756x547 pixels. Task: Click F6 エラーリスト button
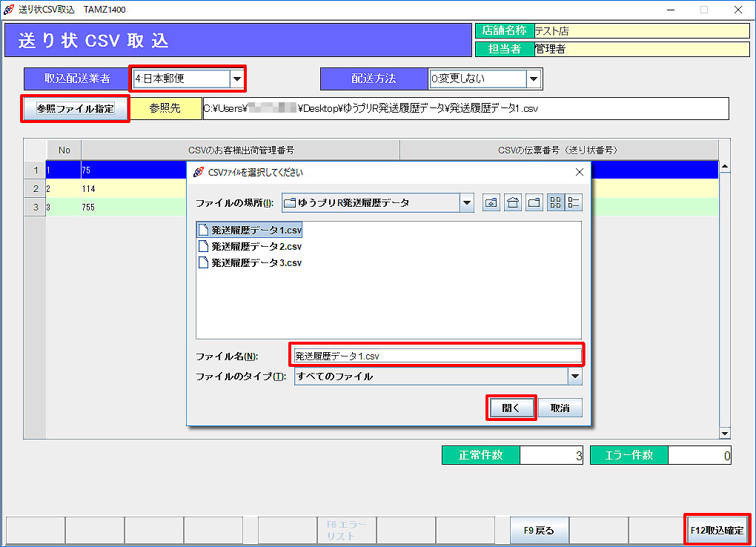pyautogui.click(x=346, y=530)
